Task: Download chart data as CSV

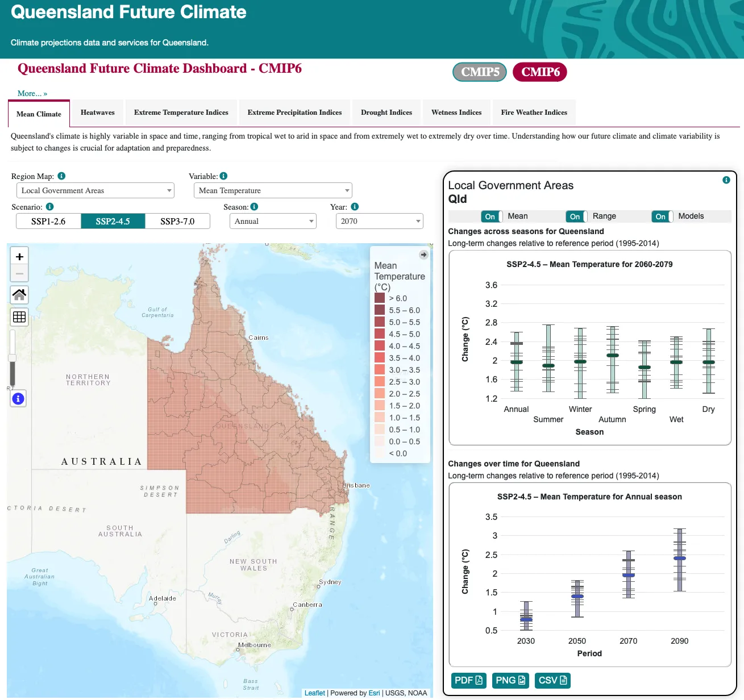Action: tap(552, 681)
